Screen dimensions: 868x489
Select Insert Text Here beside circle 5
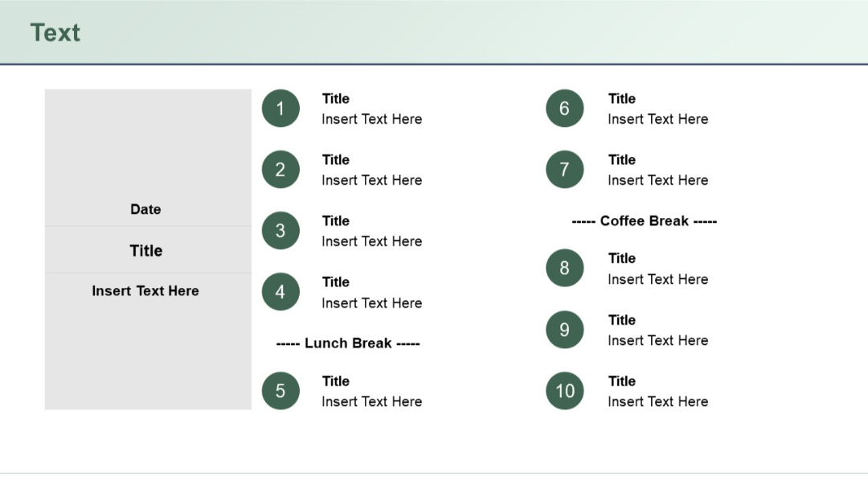tap(371, 401)
